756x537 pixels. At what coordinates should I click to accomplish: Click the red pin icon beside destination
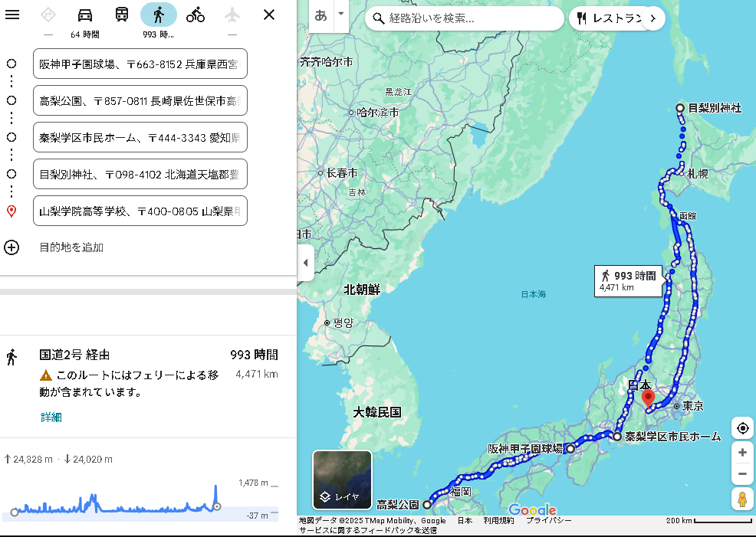coord(12,211)
